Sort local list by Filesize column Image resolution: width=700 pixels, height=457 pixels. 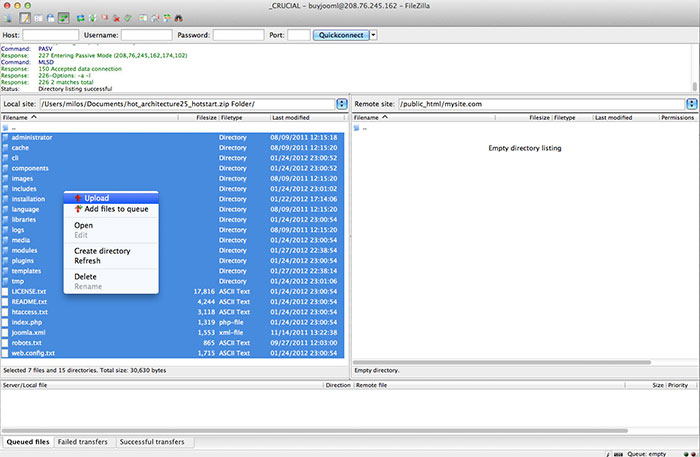point(199,117)
